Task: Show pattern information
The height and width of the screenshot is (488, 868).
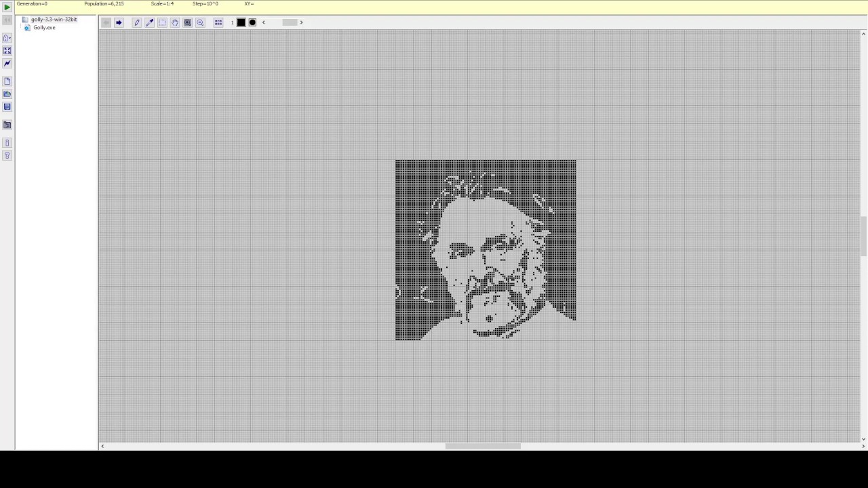Action: point(7,143)
